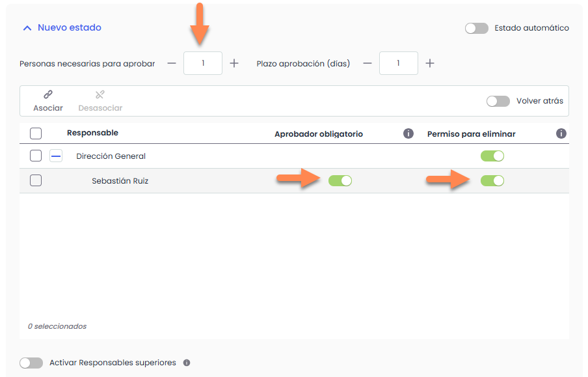Enable the Volver atrás switch
588x377 pixels.
click(x=498, y=101)
